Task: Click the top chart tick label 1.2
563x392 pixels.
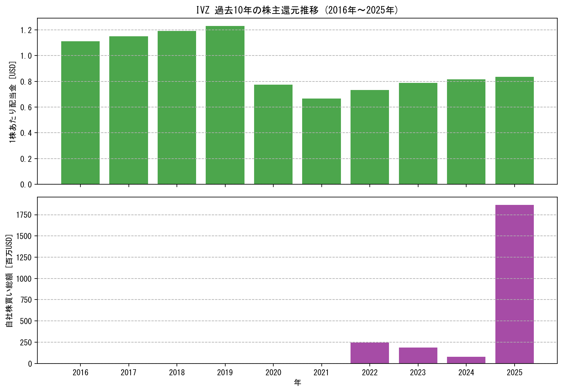Action: click(26, 30)
